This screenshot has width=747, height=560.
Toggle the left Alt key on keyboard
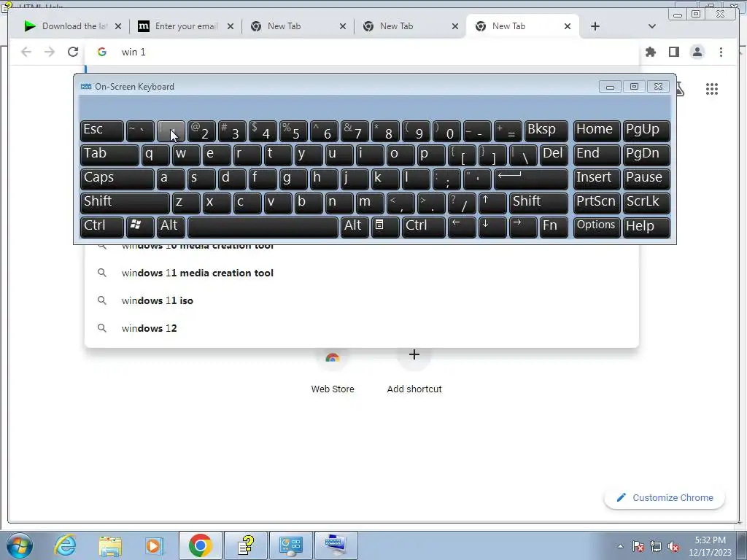click(171, 227)
